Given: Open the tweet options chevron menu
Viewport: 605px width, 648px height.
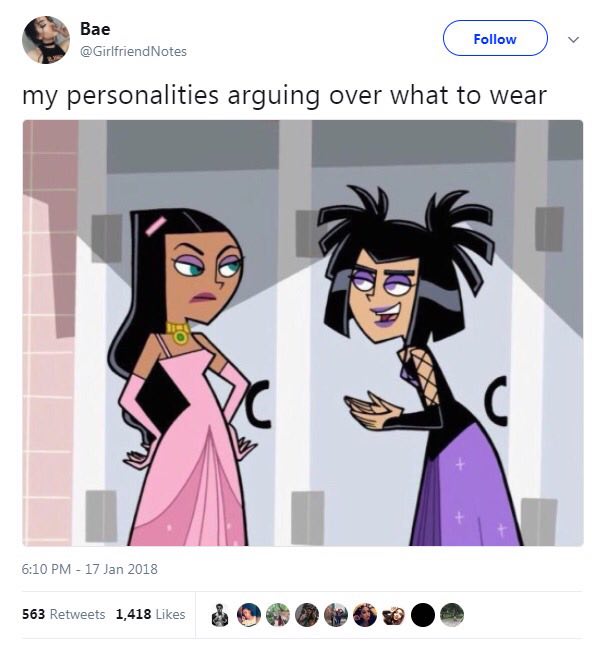Looking at the screenshot, I should [573, 40].
